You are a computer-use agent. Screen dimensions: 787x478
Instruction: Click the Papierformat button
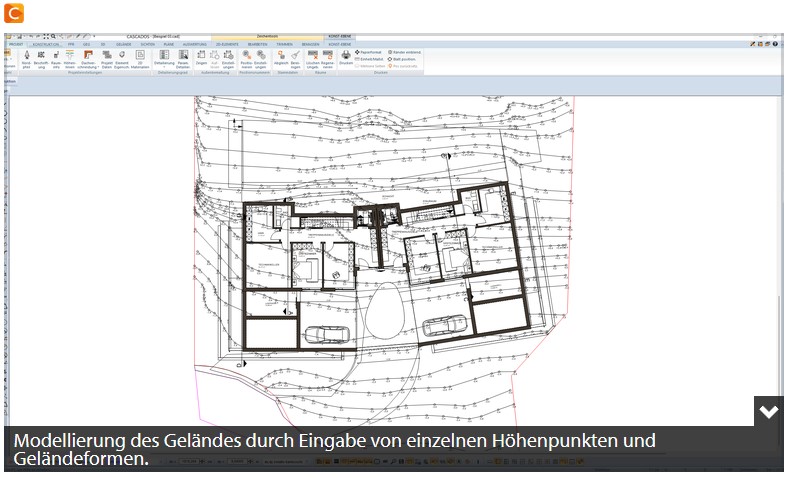coord(368,52)
